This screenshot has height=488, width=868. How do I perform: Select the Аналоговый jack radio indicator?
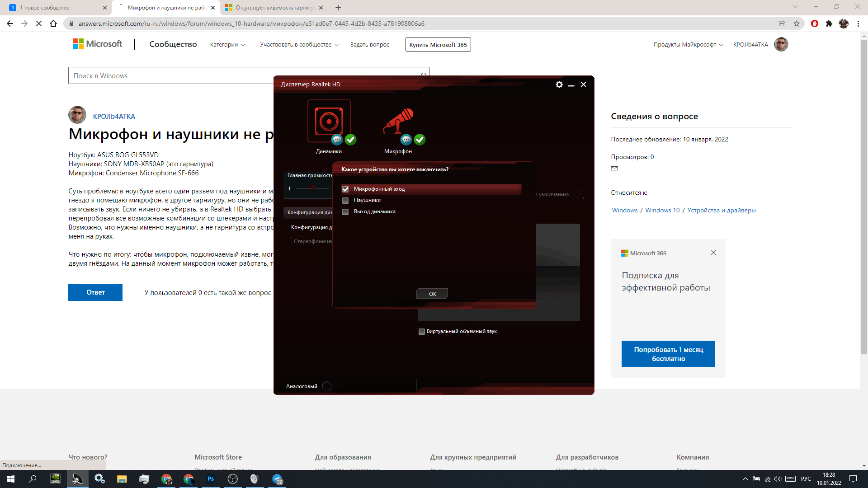pyautogui.click(x=327, y=386)
